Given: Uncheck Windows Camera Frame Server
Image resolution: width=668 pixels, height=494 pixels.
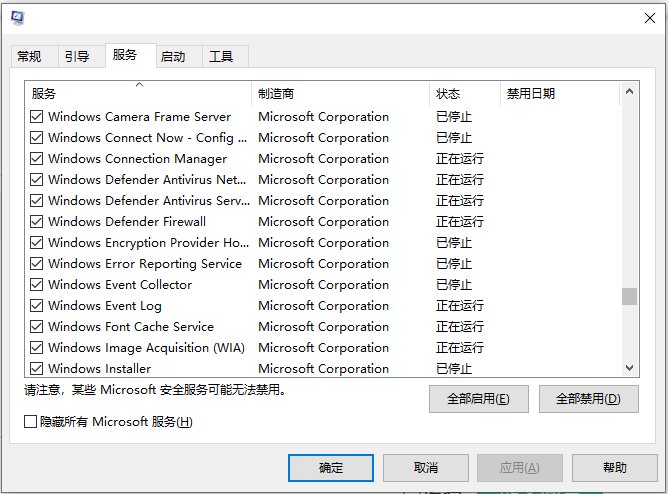Looking at the screenshot, I should pyautogui.click(x=37, y=117).
